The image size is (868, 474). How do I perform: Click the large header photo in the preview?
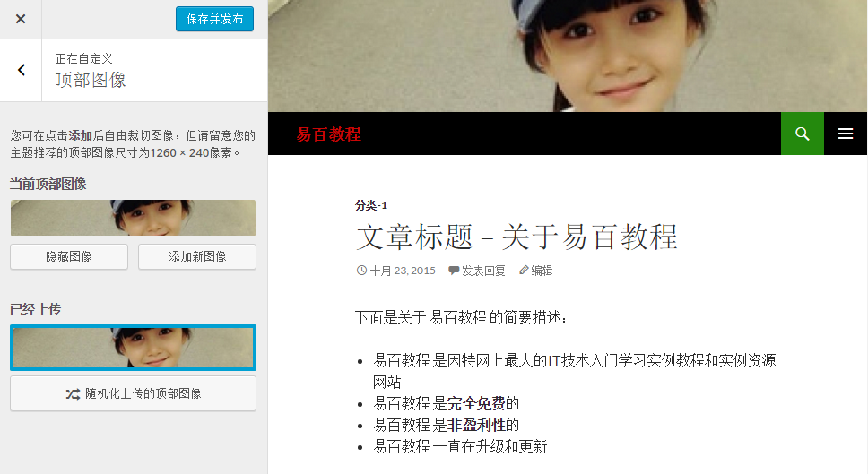pos(568,56)
